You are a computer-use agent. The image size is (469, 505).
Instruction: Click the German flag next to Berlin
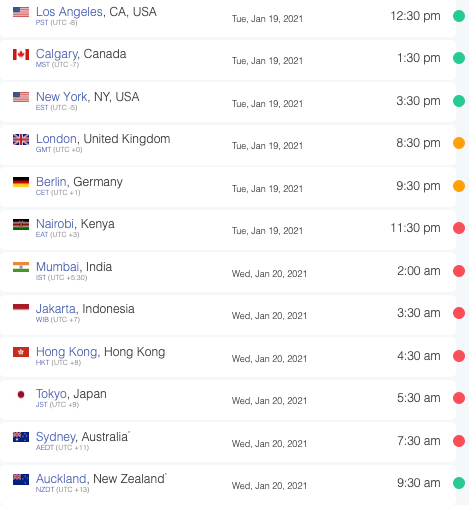pos(21,182)
